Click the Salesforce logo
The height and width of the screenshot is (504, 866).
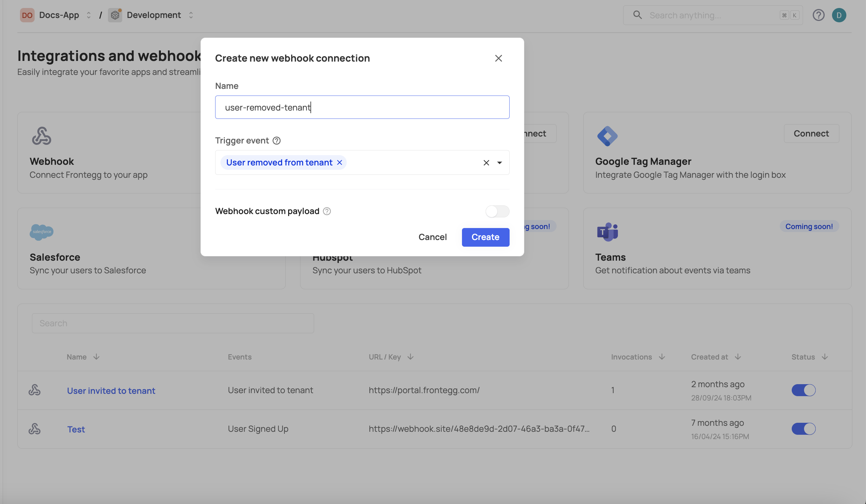(x=42, y=232)
